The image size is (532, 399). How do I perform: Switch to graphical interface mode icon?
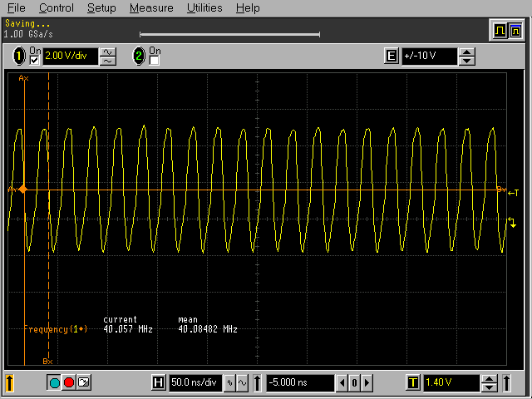pos(500,31)
